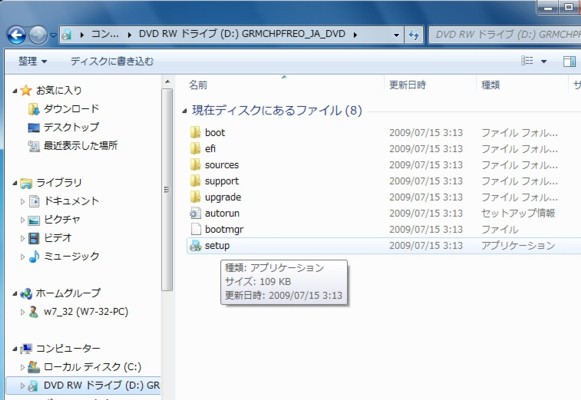Select the boot folder icon
The image size is (581, 400).
tap(195, 132)
